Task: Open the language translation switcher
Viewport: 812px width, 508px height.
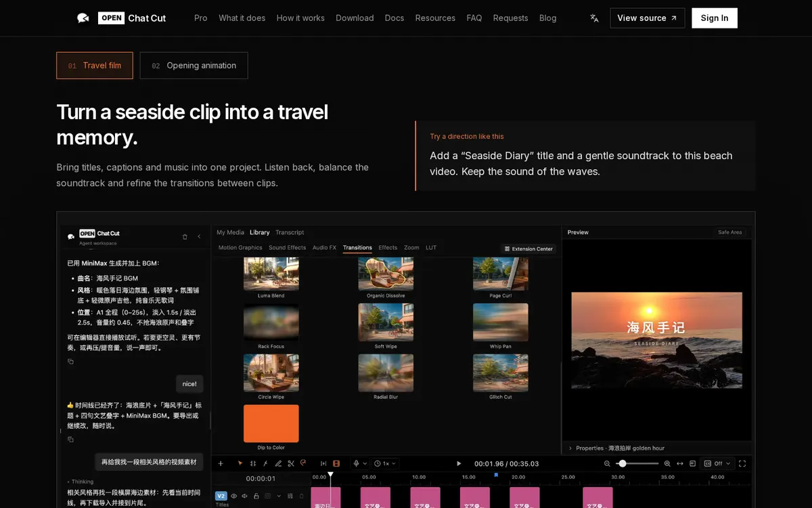Action: (594, 18)
